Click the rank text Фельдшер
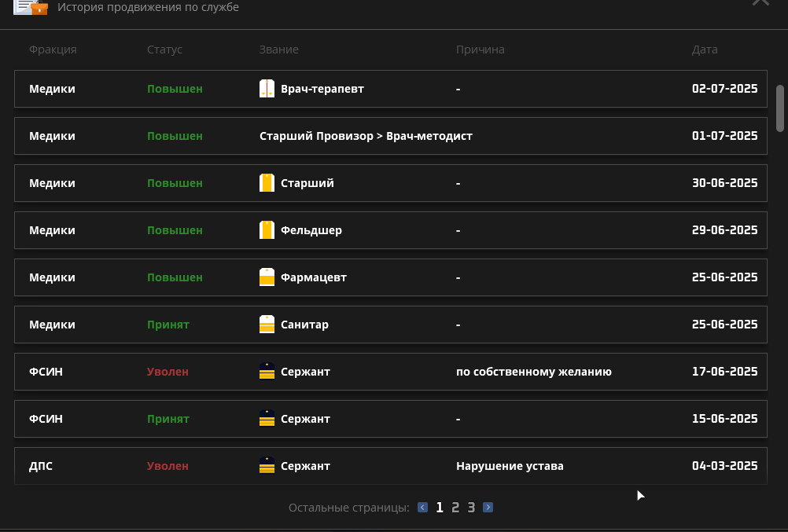Image resolution: width=788 pixels, height=532 pixels. coord(311,230)
